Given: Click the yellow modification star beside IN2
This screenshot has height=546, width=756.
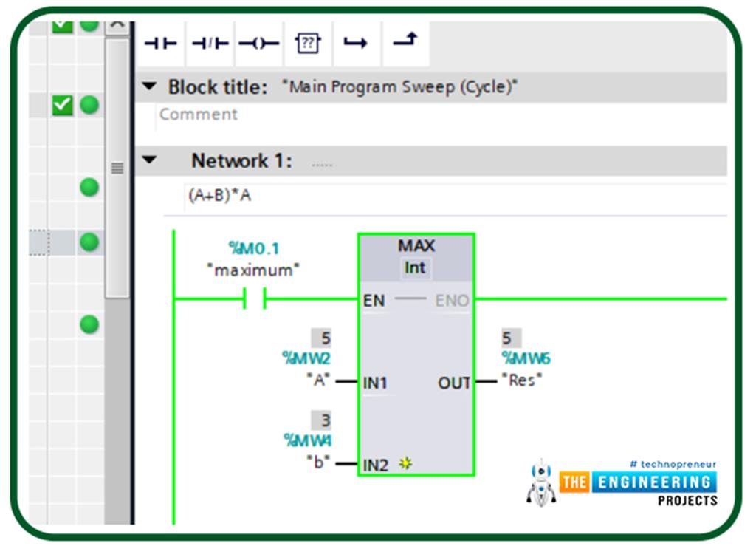Looking at the screenshot, I should 405,463.
